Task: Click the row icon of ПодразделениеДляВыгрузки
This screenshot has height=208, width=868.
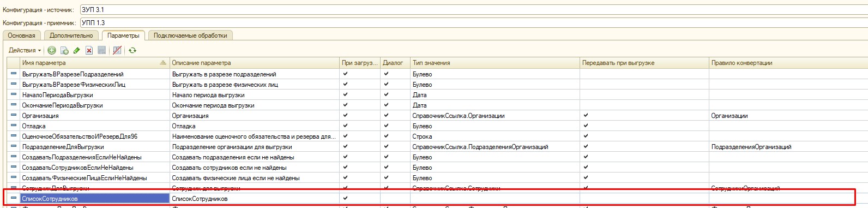Action: click(x=14, y=146)
